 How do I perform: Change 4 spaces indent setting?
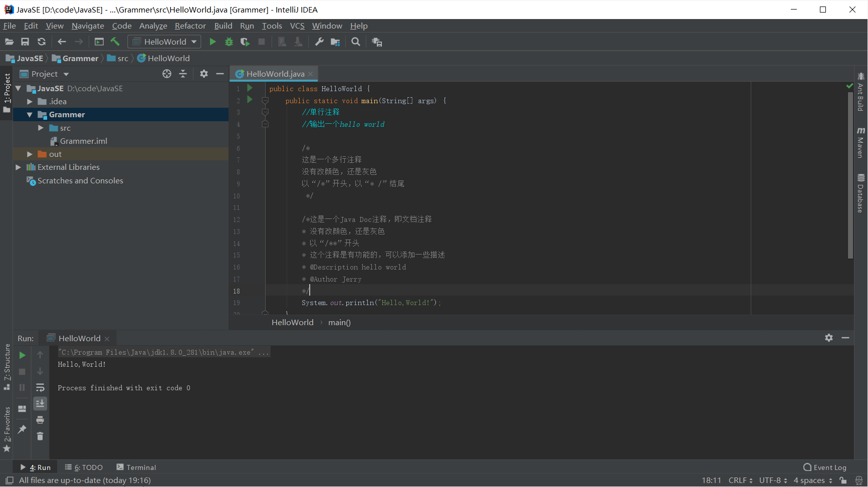(x=813, y=480)
